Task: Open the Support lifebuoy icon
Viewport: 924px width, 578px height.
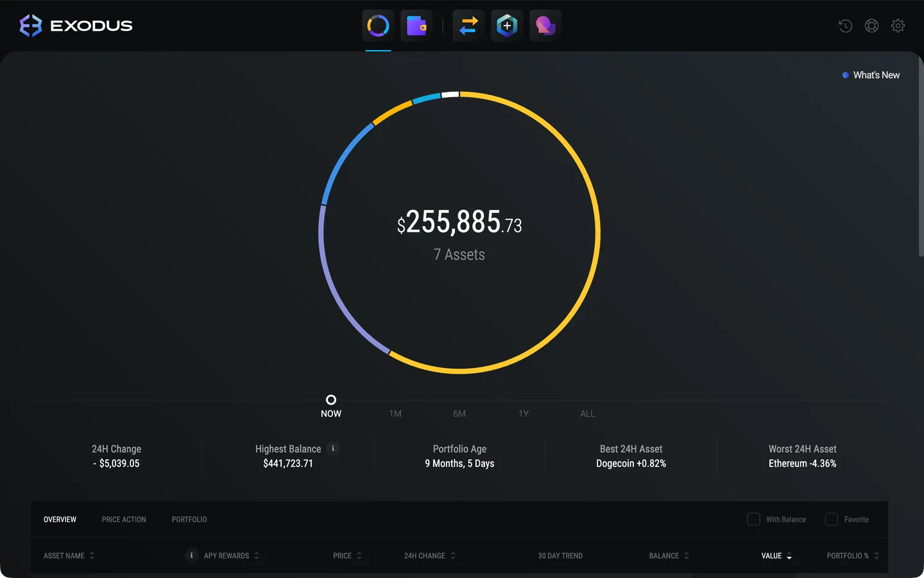Action: tap(871, 26)
